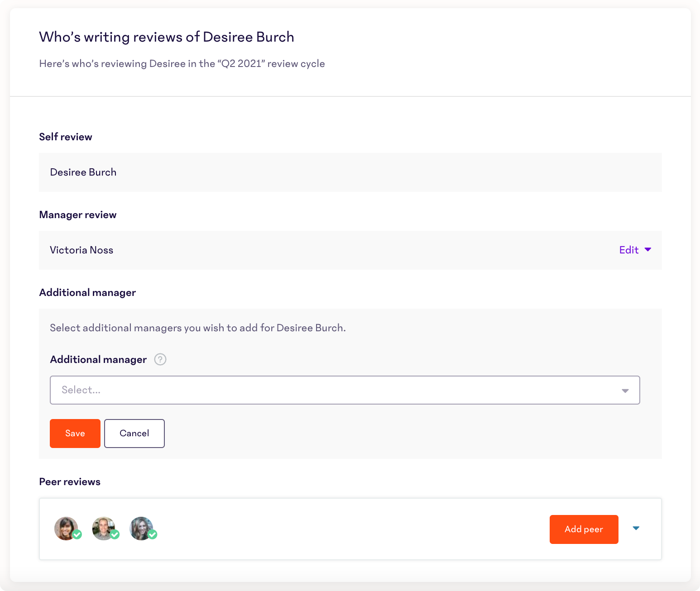
Task: Select the third peer reviewer avatar
Action: tap(141, 529)
